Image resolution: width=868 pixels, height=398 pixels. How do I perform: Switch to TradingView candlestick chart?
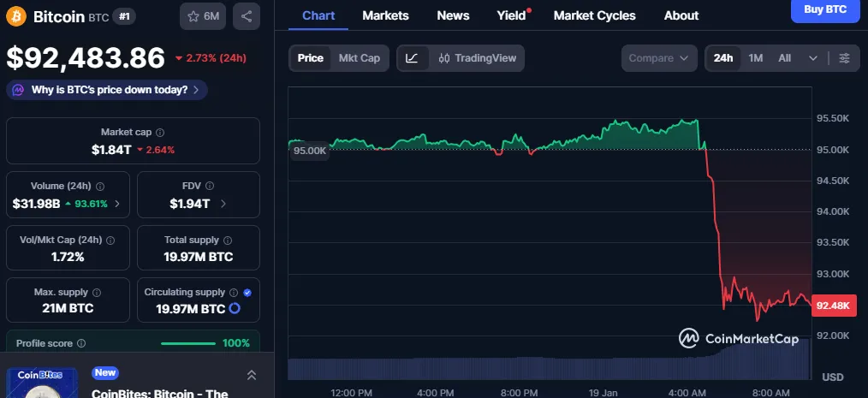pyautogui.click(x=477, y=58)
